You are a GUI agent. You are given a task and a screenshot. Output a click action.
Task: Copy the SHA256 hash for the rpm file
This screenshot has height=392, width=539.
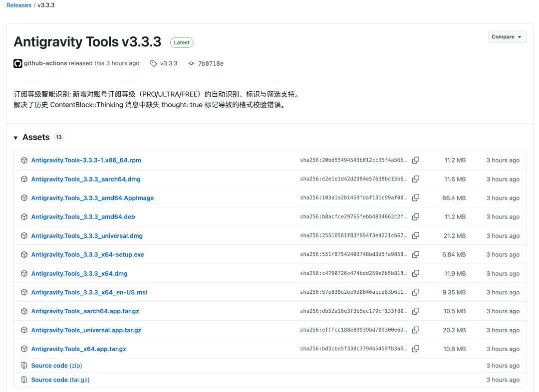pyautogui.click(x=415, y=160)
